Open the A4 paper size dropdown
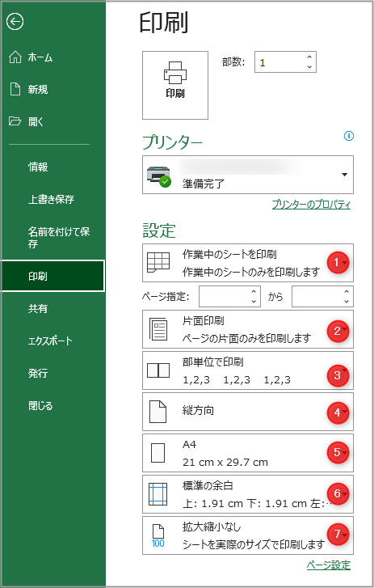This screenshot has height=588, width=374. point(248,453)
